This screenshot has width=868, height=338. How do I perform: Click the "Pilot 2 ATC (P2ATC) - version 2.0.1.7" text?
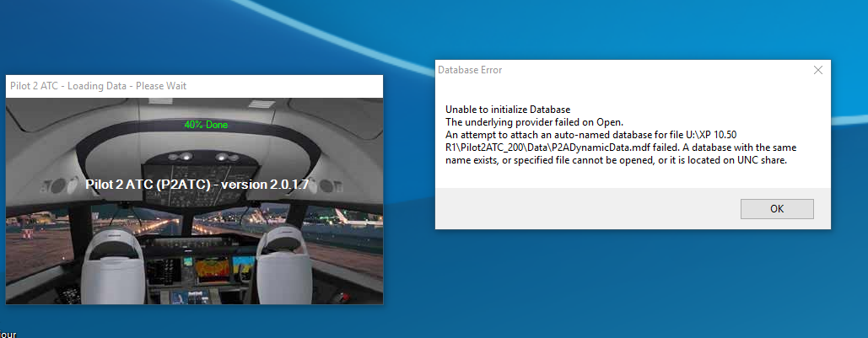[x=197, y=185]
